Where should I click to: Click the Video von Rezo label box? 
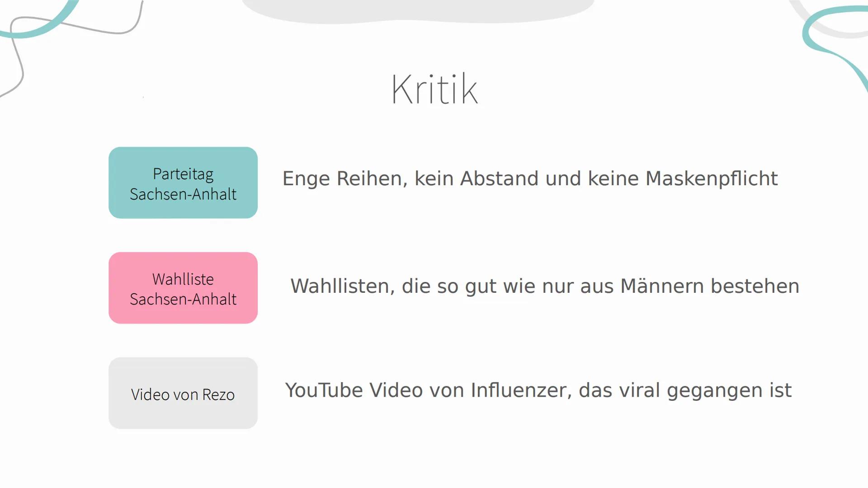(x=183, y=393)
